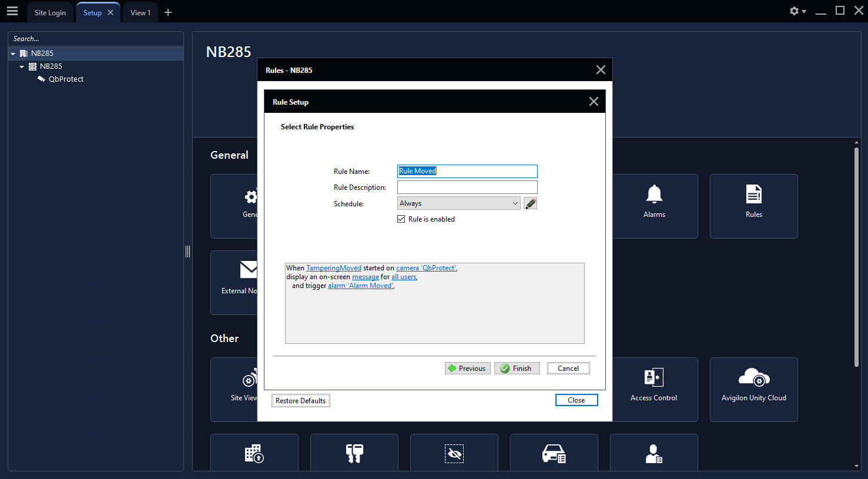Click the edit schedule pencil icon
The height and width of the screenshot is (479, 868).
[x=530, y=203]
